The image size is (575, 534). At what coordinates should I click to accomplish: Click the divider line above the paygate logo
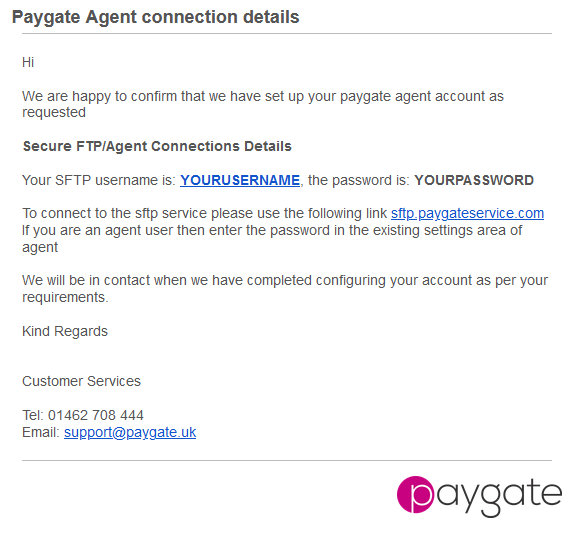287,460
